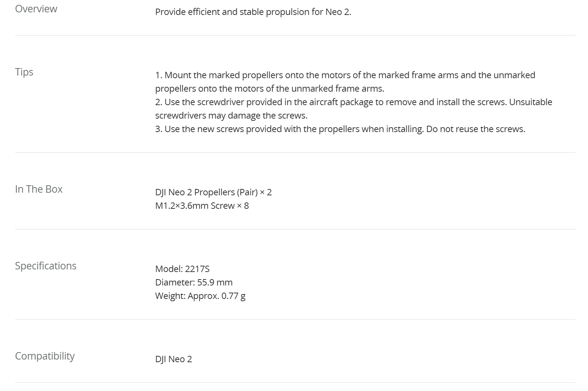Image resolution: width=588 pixels, height=391 pixels.
Task: Click the '2217S' model number
Action: (x=197, y=269)
